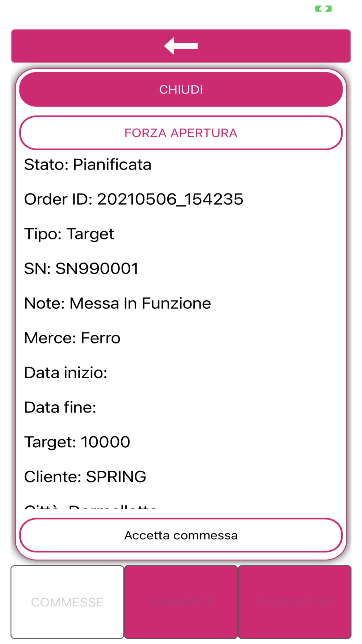Tap the Data fine field
362x644 pixels.
(x=60, y=407)
